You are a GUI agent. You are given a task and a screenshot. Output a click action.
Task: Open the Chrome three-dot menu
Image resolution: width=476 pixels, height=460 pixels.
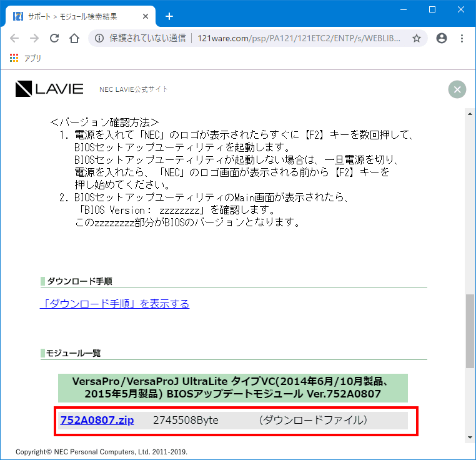(x=462, y=38)
